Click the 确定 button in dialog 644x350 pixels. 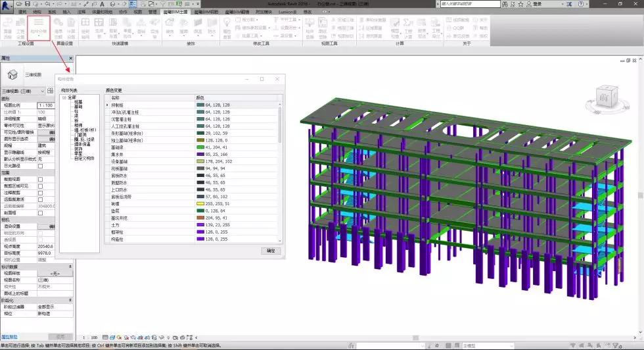[x=271, y=251]
